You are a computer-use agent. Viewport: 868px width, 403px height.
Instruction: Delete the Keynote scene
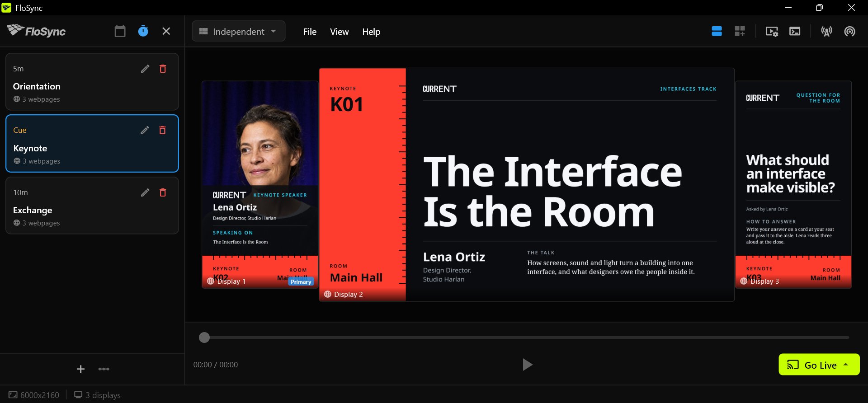(163, 130)
